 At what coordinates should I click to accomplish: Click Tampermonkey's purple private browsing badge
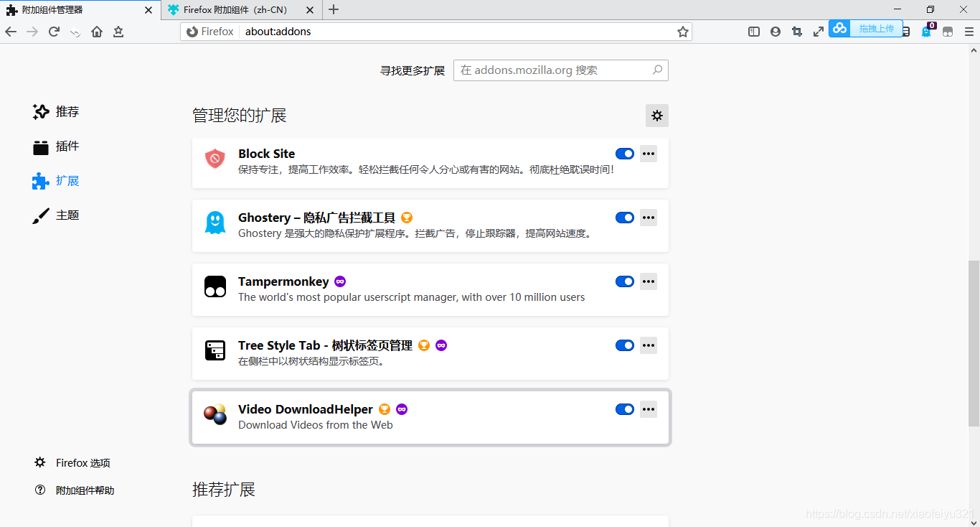340,281
